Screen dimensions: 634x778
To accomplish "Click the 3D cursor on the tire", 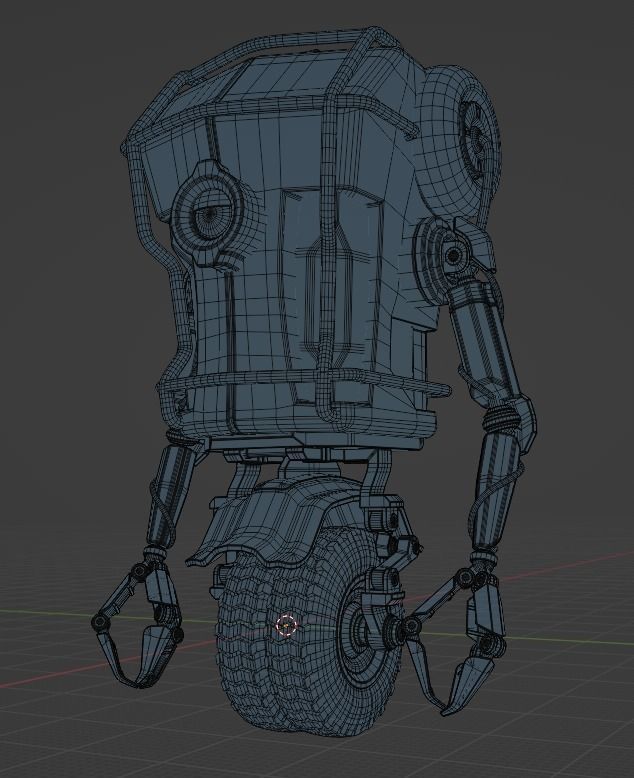I will coord(286,625).
